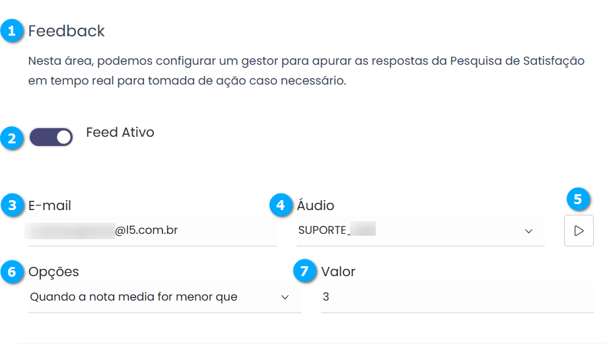Click the numbered badge 2 beside the toggle
This screenshot has height=364, width=607.
pos(12,139)
